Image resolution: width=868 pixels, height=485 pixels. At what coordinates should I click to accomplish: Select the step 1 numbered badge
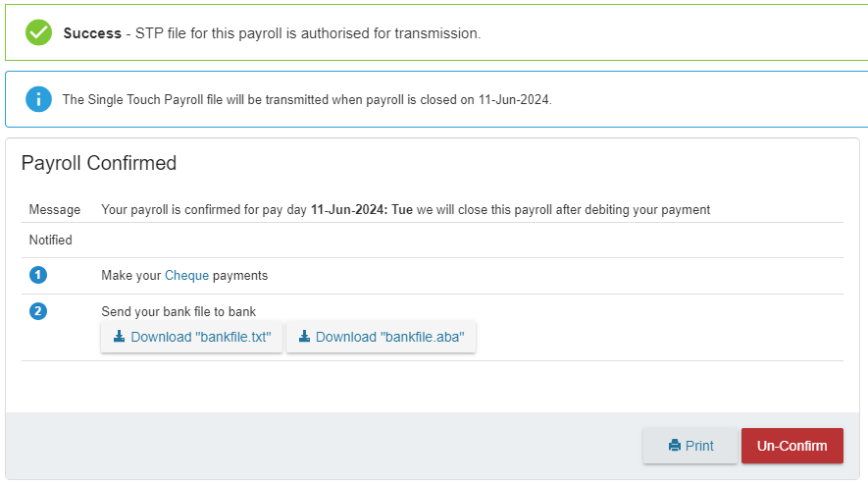click(38, 275)
